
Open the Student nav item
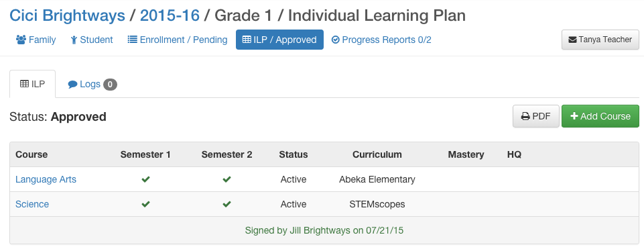pyautogui.click(x=92, y=40)
